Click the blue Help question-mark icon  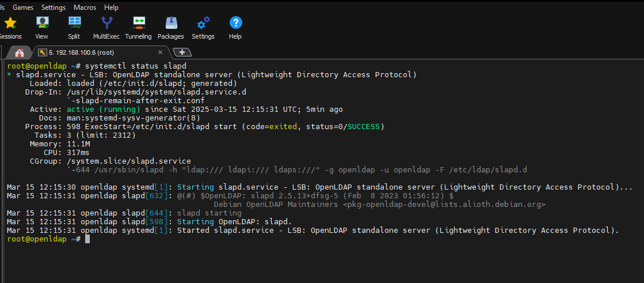[235, 27]
